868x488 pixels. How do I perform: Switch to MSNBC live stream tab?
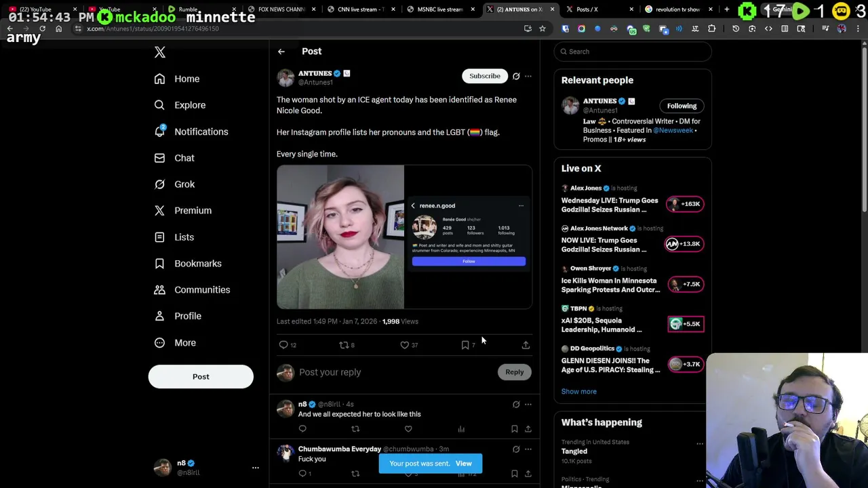(x=440, y=9)
